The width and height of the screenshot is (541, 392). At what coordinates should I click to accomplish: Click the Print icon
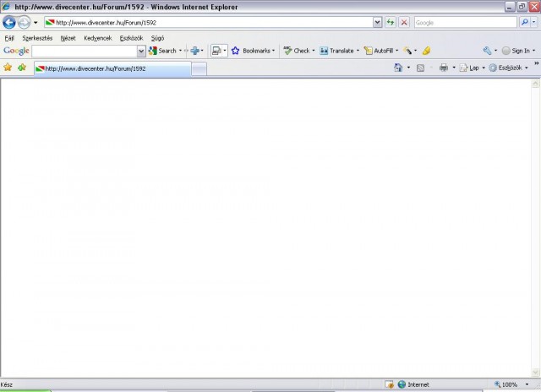443,68
